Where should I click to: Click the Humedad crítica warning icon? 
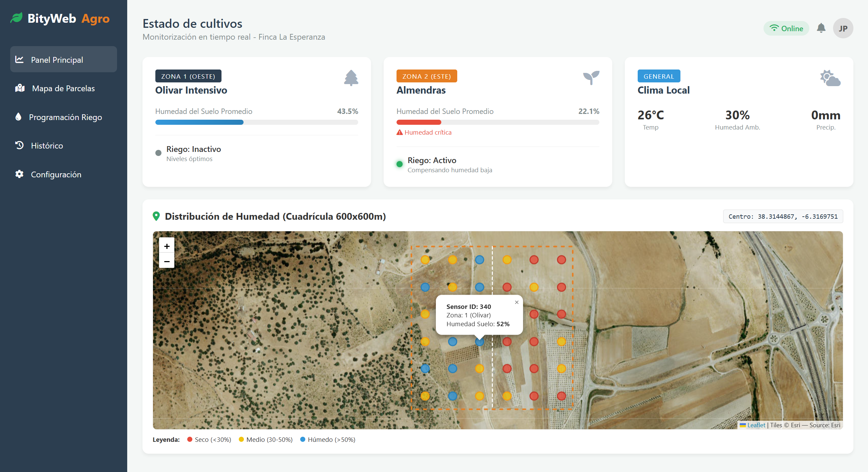pyautogui.click(x=400, y=133)
